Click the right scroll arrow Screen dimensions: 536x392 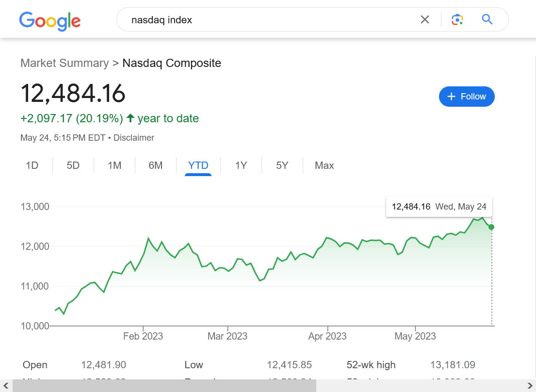pyautogui.click(x=530, y=386)
